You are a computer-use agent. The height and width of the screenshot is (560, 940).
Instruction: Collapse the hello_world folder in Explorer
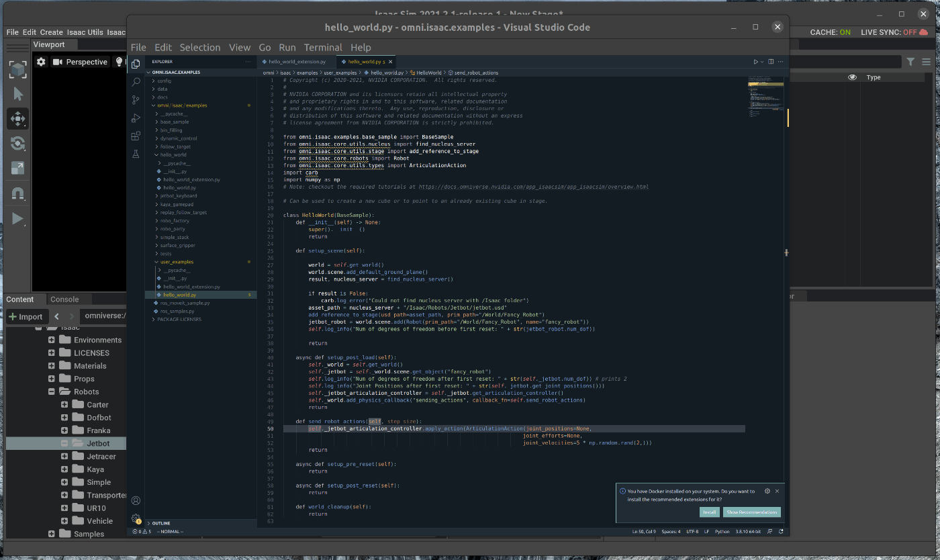201,154
